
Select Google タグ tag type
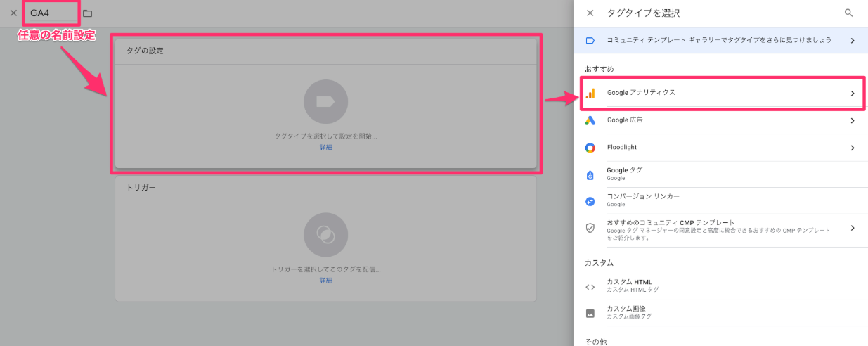click(x=720, y=174)
